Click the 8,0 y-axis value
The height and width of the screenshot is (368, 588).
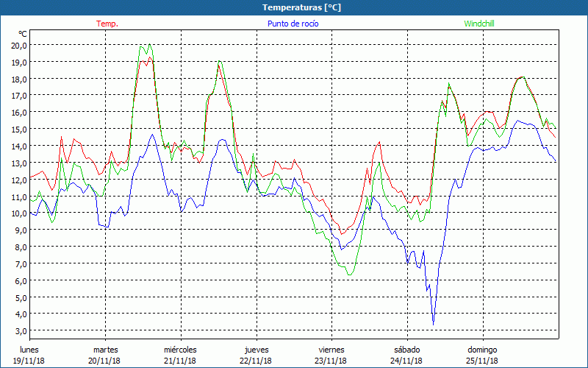21,247
